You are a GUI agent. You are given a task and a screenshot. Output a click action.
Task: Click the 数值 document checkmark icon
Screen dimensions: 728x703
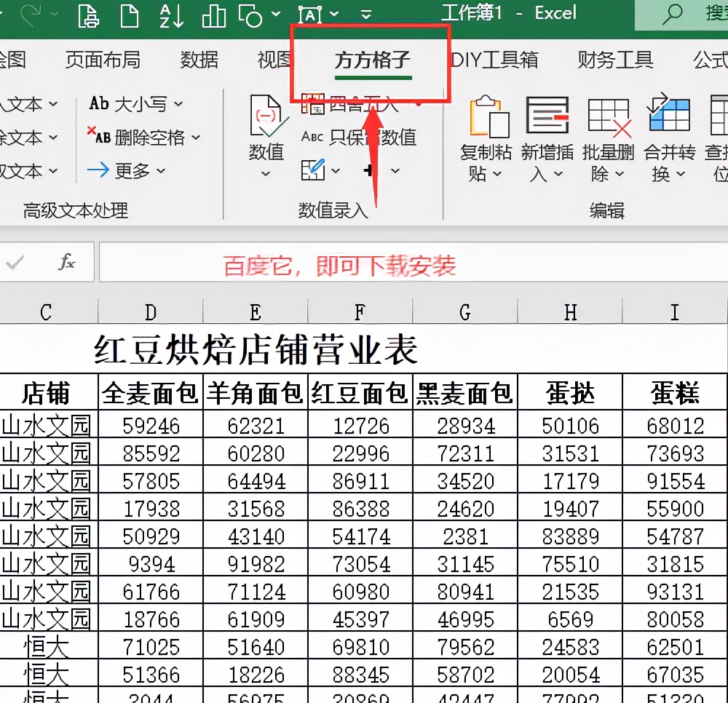pos(268,116)
